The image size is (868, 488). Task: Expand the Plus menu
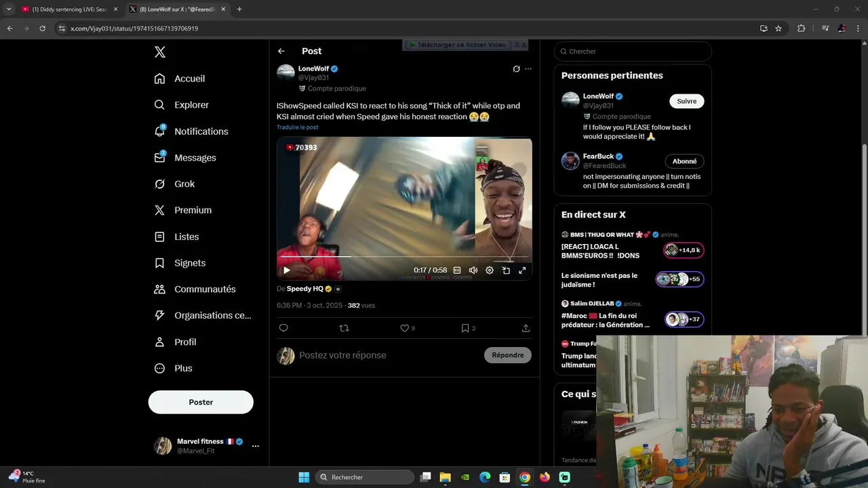(174, 369)
